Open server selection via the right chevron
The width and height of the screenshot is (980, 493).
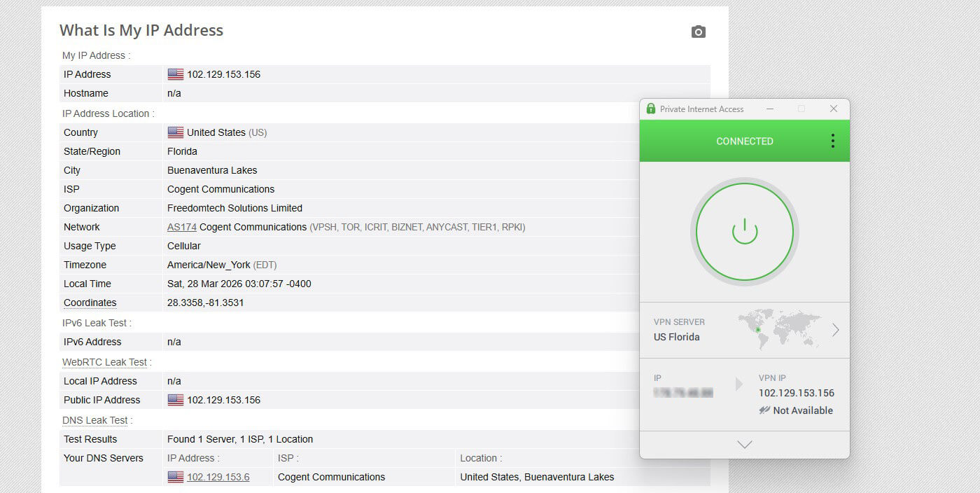click(835, 330)
